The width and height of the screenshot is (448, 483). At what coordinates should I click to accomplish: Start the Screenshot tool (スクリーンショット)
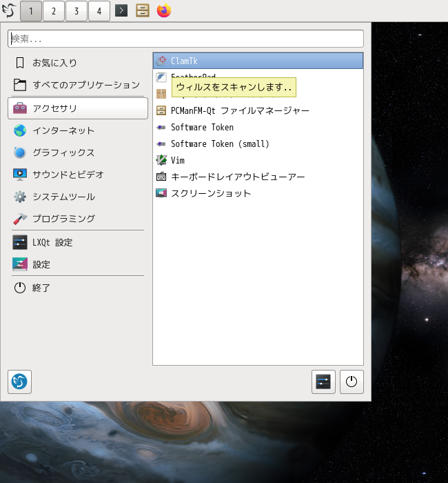click(x=210, y=193)
